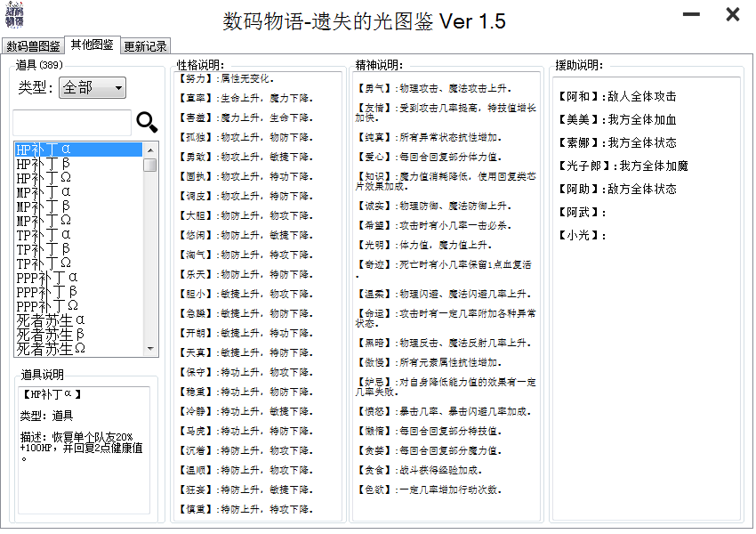Open the 类型 dropdown showing 全部
Viewport: 756px width, 534px height.
point(92,88)
